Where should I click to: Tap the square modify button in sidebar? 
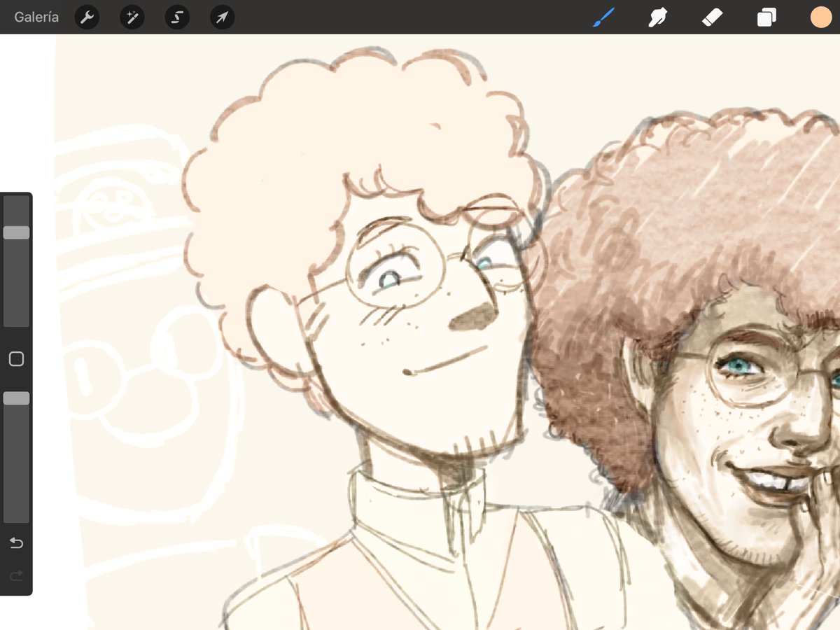16,359
